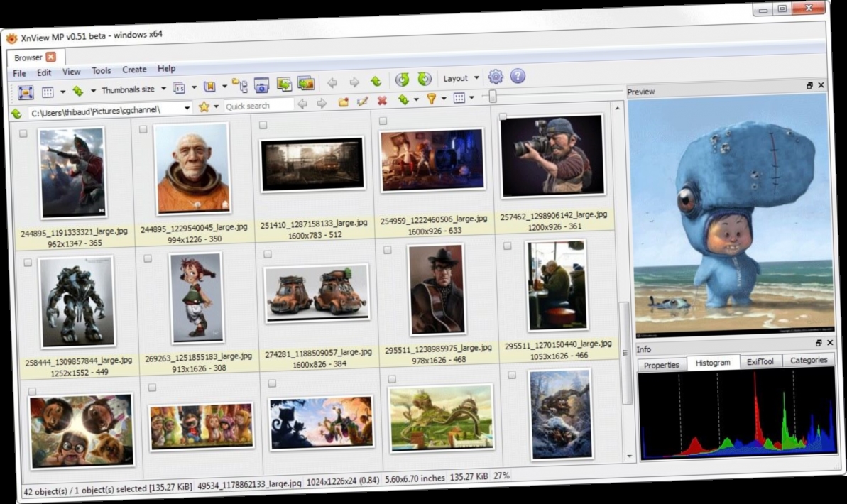Screen dimensions: 847x504
Task: Click the parent folder arrow beside the path
Action: pyautogui.click(x=16, y=114)
